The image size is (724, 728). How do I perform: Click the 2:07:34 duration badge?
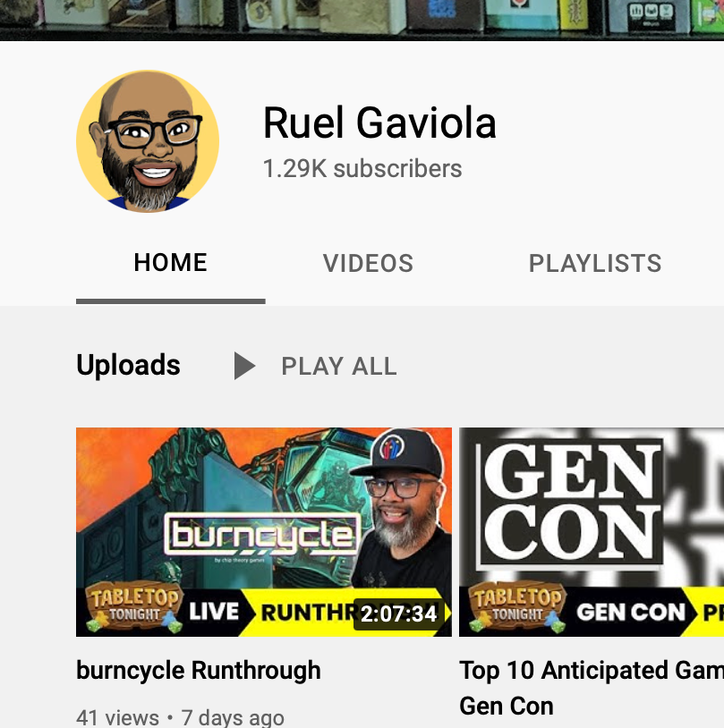pos(399,614)
